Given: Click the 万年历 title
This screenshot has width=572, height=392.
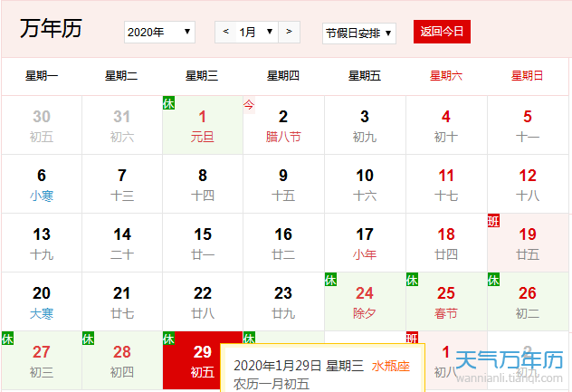Looking at the screenshot, I should point(51,28).
